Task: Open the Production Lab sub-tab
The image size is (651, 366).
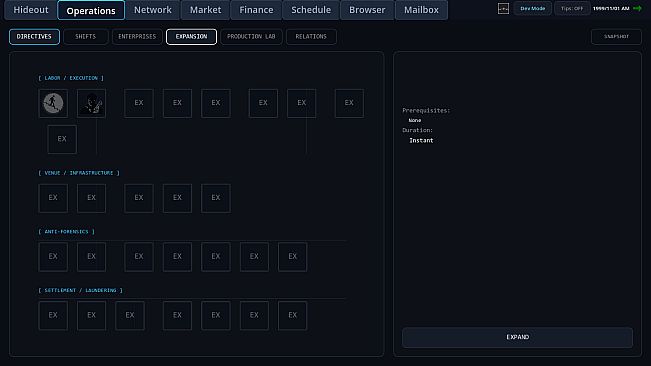Action: point(251,37)
